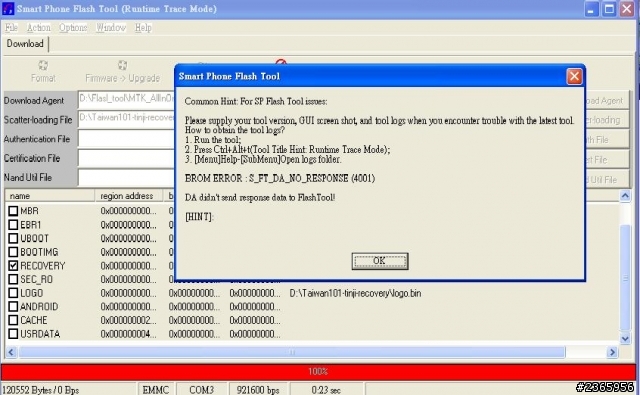The width and height of the screenshot is (640, 395).
Task: Click the 120552 Bytes / 0 Bps status
Action: 68,390
